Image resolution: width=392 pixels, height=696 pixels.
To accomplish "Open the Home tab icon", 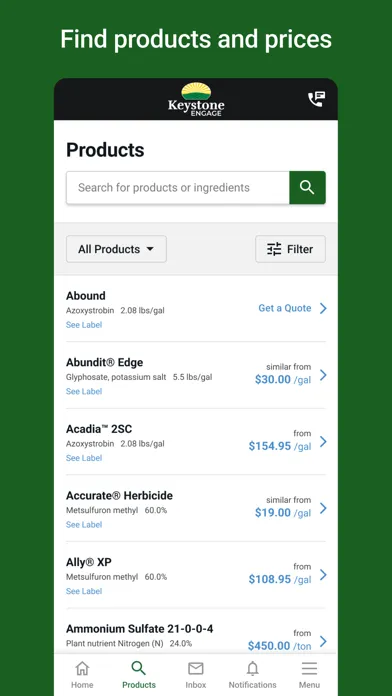I will [82, 668].
